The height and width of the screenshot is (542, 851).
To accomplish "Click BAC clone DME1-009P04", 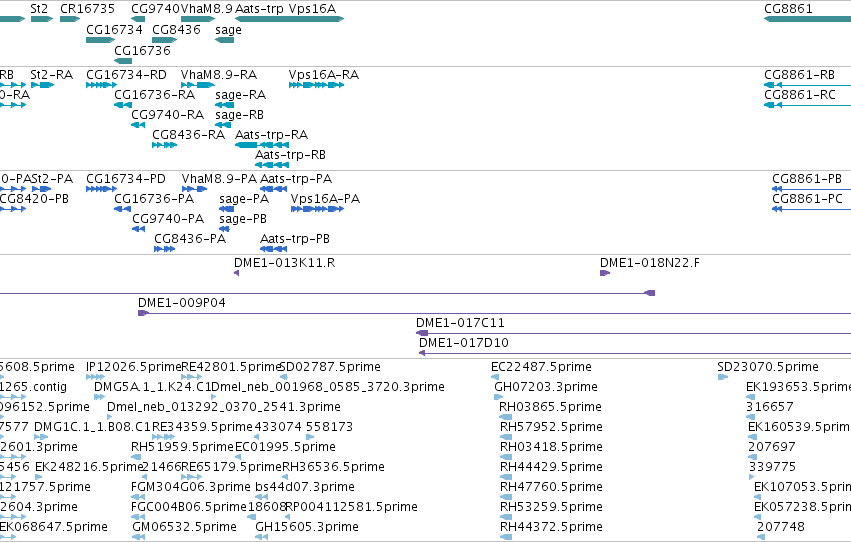I will [x=494, y=313].
